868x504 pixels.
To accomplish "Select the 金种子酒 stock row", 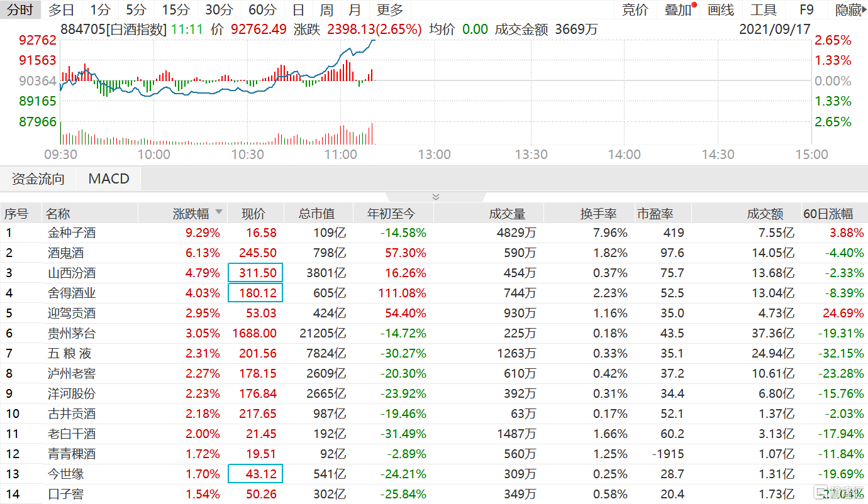I will [434, 233].
